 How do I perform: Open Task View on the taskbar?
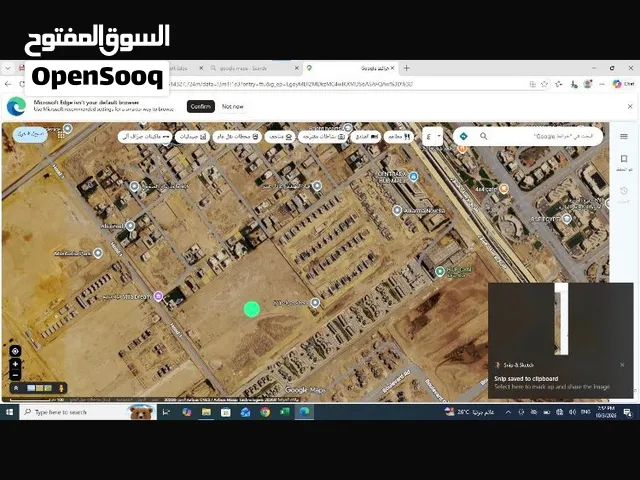(x=167, y=412)
